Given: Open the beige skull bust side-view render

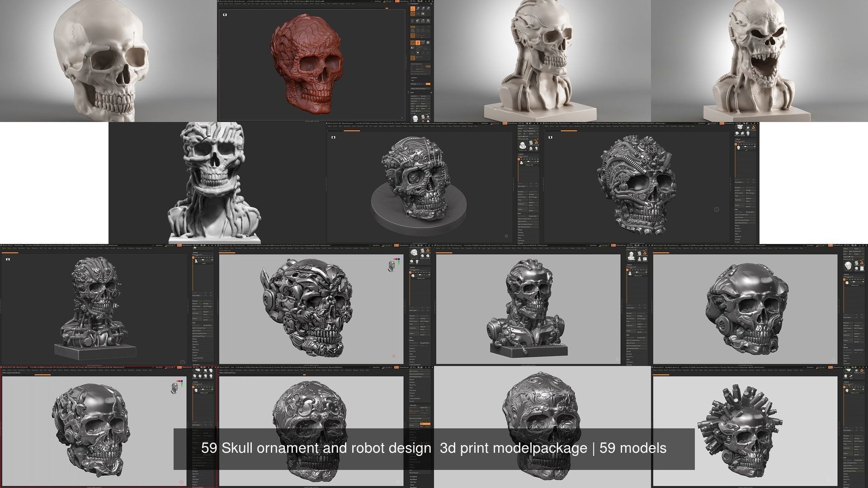Looking at the screenshot, I should coord(542,61).
